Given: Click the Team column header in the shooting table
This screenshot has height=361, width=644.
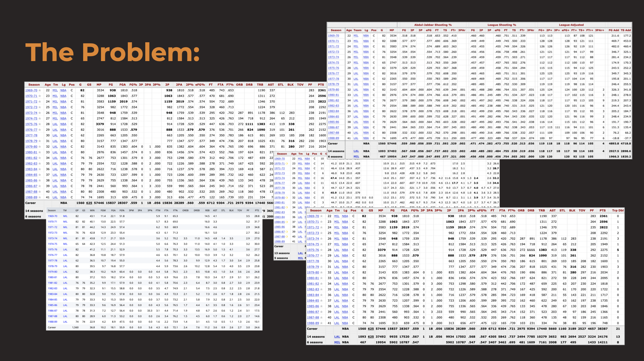Looking at the screenshot, I should [358, 30].
